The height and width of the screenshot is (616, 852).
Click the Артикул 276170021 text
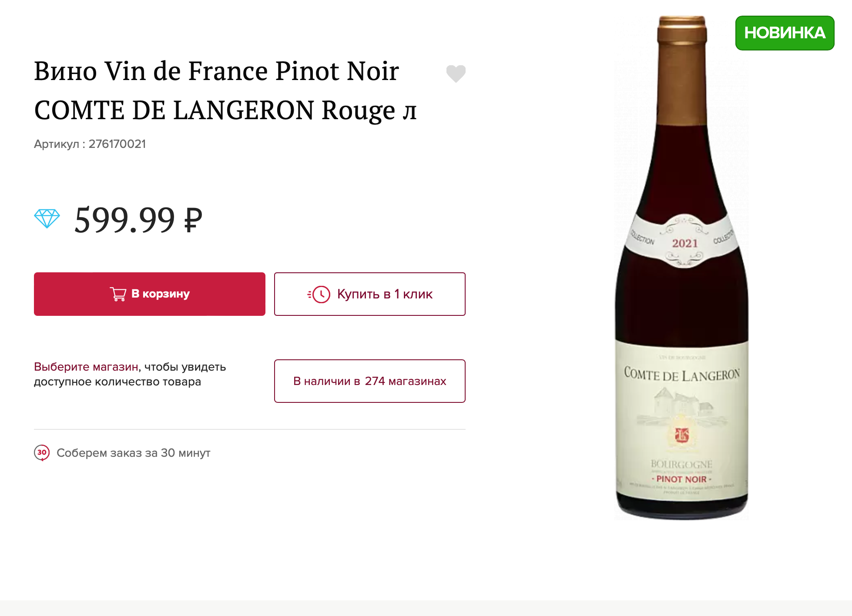[90, 144]
